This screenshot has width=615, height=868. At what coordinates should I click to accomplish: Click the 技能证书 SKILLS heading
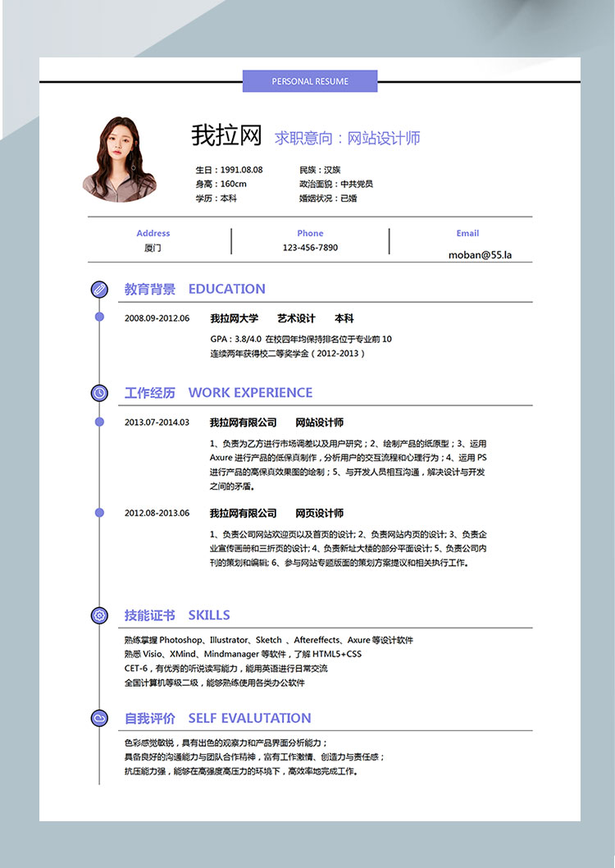tap(177, 615)
